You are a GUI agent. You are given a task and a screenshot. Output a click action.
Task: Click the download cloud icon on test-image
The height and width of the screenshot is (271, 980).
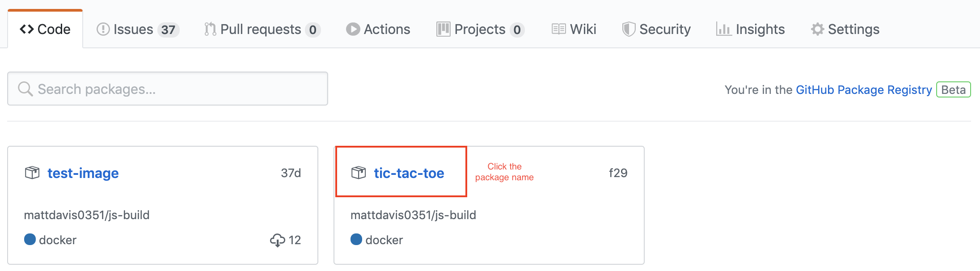[277, 240]
